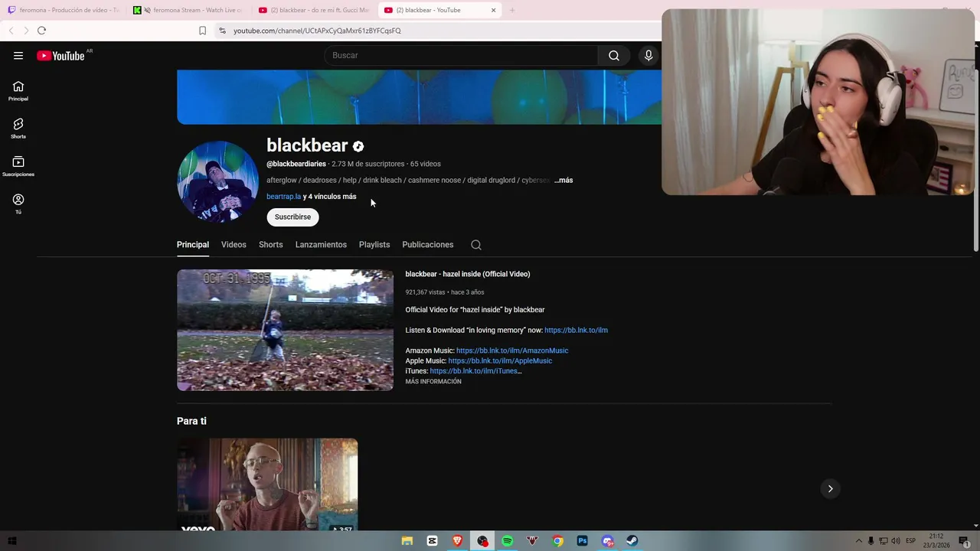Expand MÁS INFORMACIÓN of featured video
The height and width of the screenshot is (551, 980).
click(433, 382)
